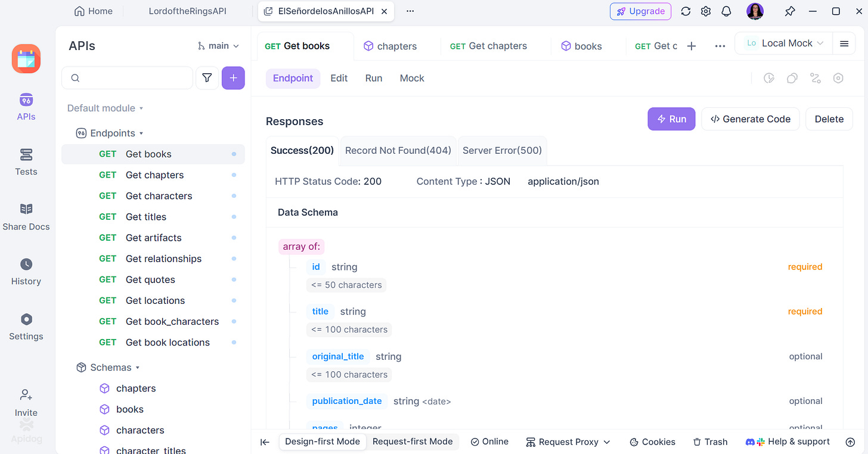Close the ElSeñordelosAnillosAPI project tab
The image size is (868, 454).
[x=385, y=11]
